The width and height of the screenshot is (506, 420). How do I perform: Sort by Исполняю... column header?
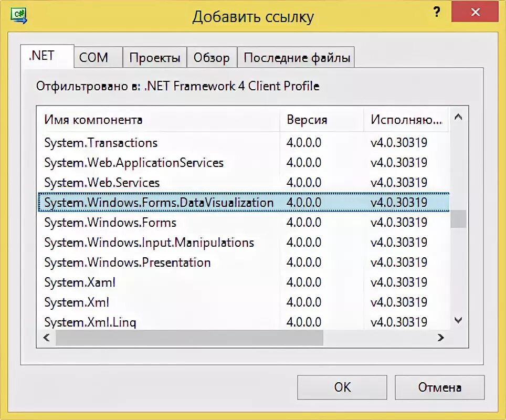point(406,120)
